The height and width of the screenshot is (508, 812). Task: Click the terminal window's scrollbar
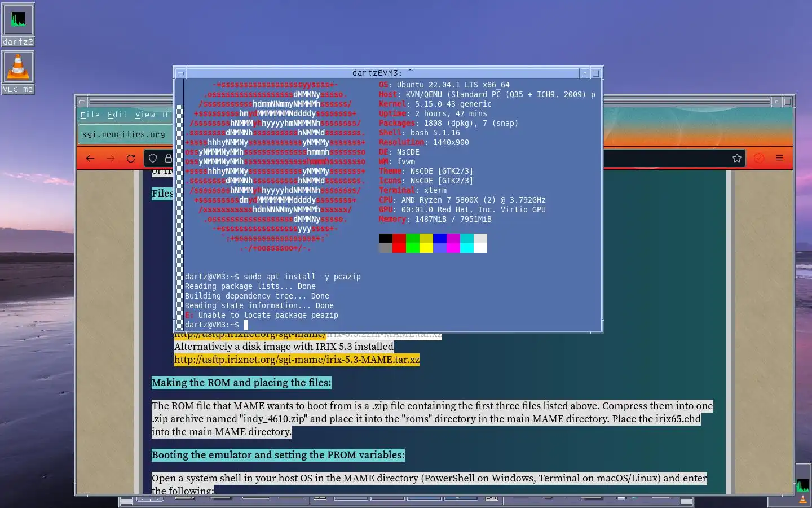point(179,204)
